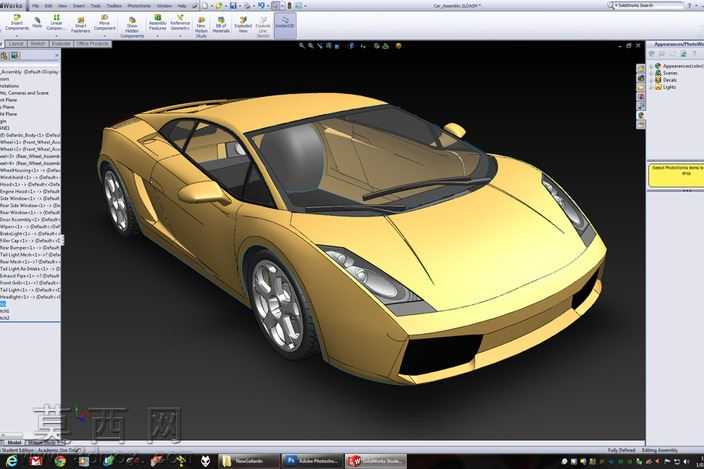Open the Window menu

coord(164,6)
